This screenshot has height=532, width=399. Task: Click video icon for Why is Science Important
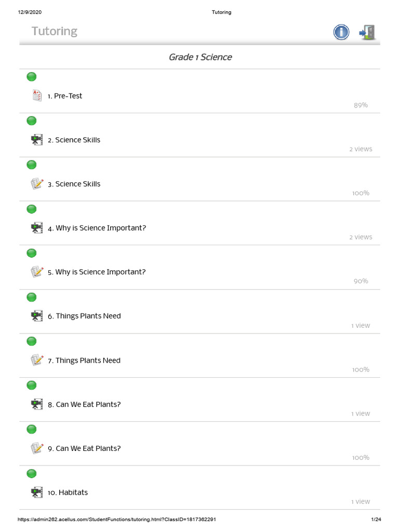point(36,228)
